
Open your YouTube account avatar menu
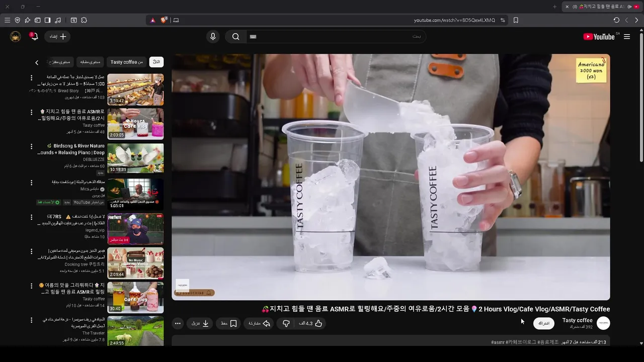(16, 36)
